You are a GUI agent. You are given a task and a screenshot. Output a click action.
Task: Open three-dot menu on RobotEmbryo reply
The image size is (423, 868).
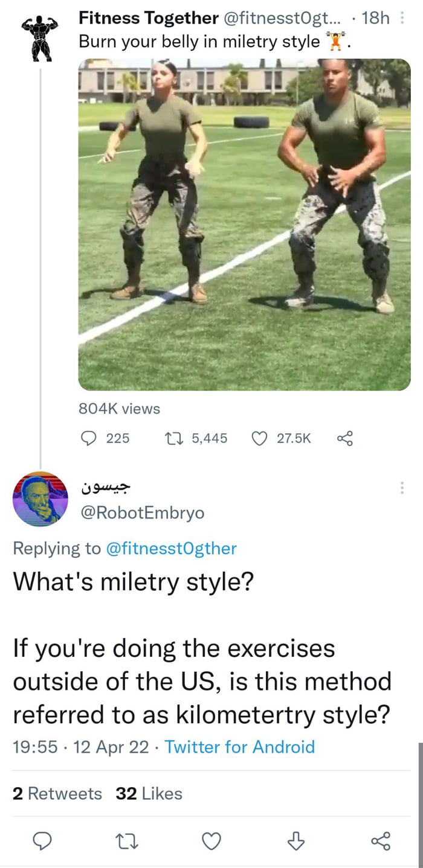pos(402,488)
